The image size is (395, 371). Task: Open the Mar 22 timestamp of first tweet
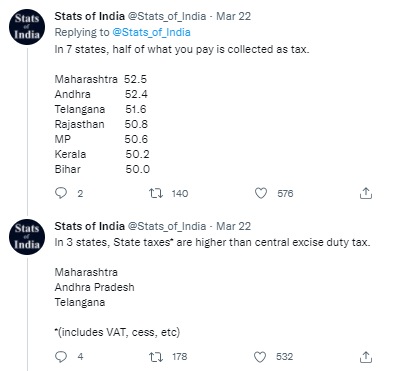[233, 16]
